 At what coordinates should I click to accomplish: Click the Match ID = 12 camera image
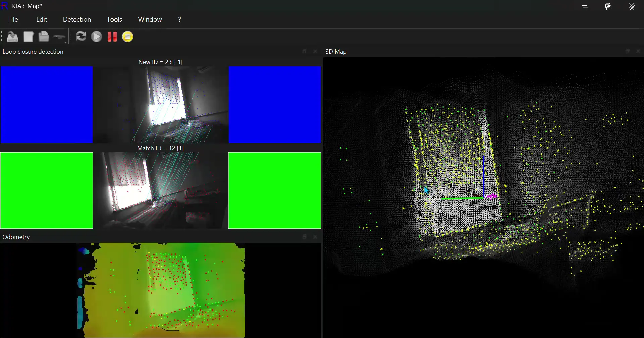click(161, 190)
